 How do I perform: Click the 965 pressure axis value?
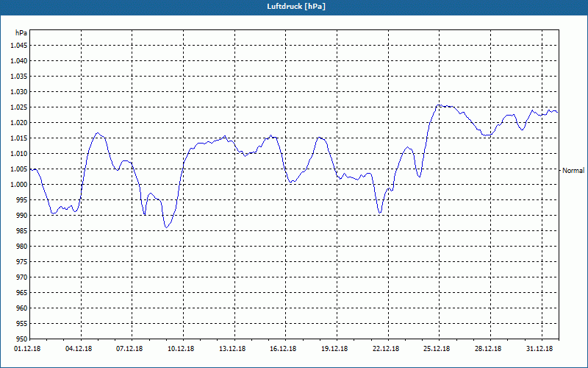click(x=22, y=292)
